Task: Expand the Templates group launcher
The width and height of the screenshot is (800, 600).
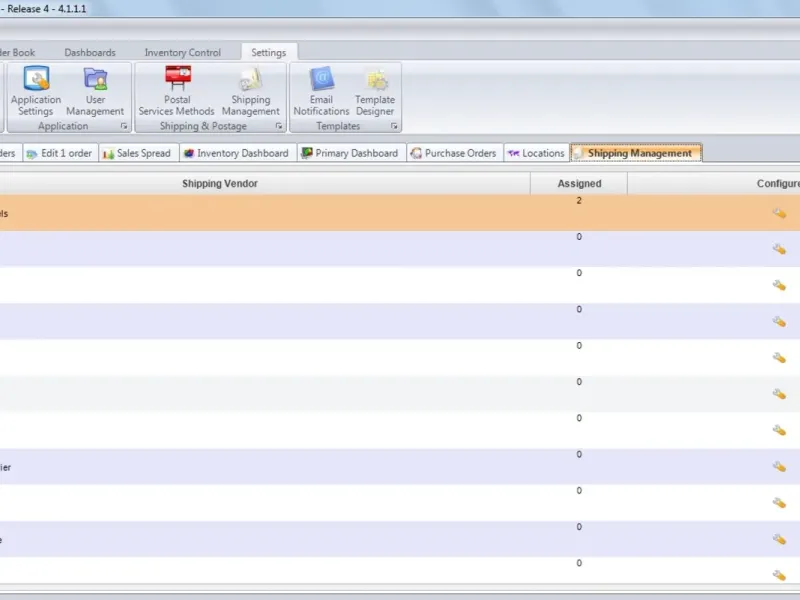Action: coord(394,126)
